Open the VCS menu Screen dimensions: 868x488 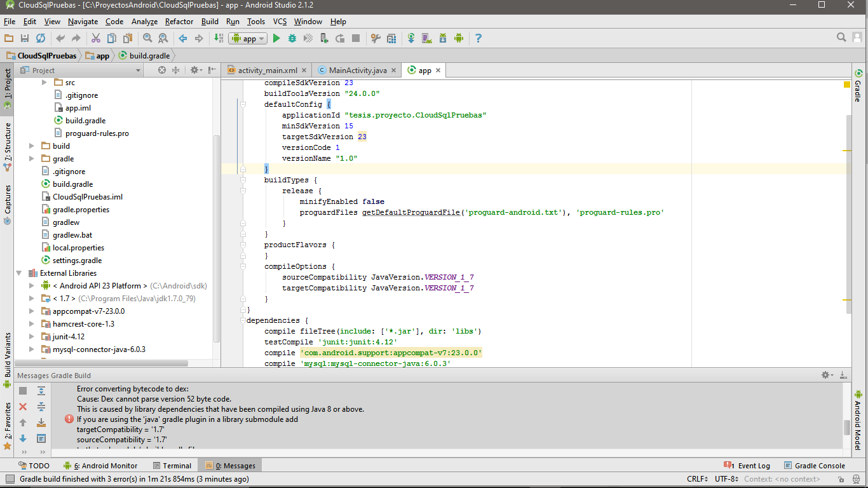(280, 21)
